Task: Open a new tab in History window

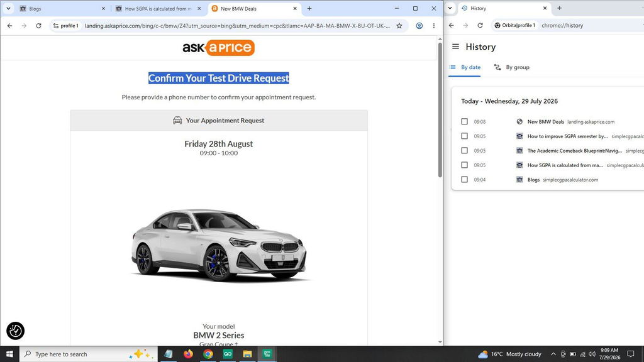Action: 559,8
